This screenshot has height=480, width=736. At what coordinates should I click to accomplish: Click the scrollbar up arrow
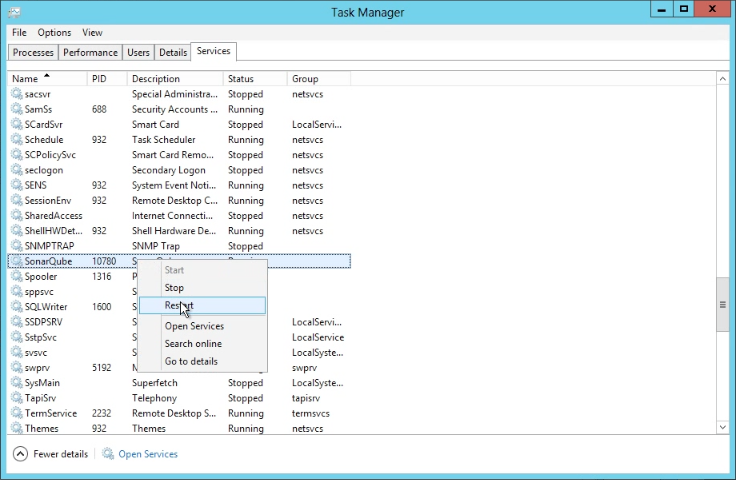(723, 79)
